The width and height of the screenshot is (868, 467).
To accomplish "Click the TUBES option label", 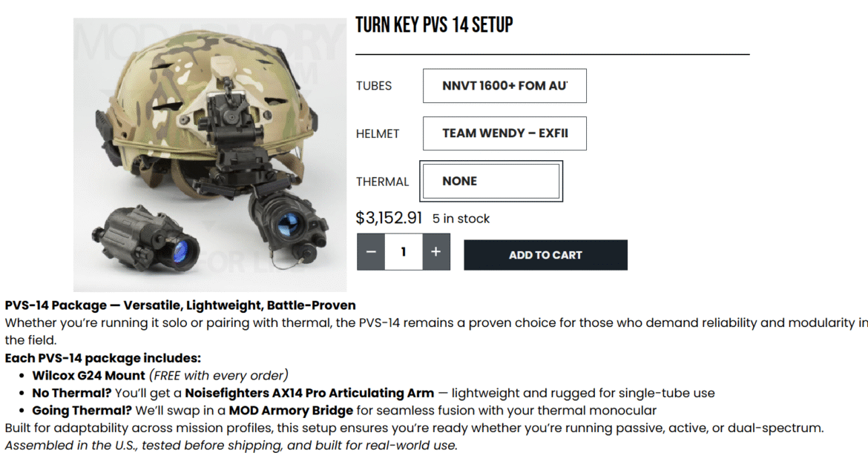I will pyautogui.click(x=373, y=86).
